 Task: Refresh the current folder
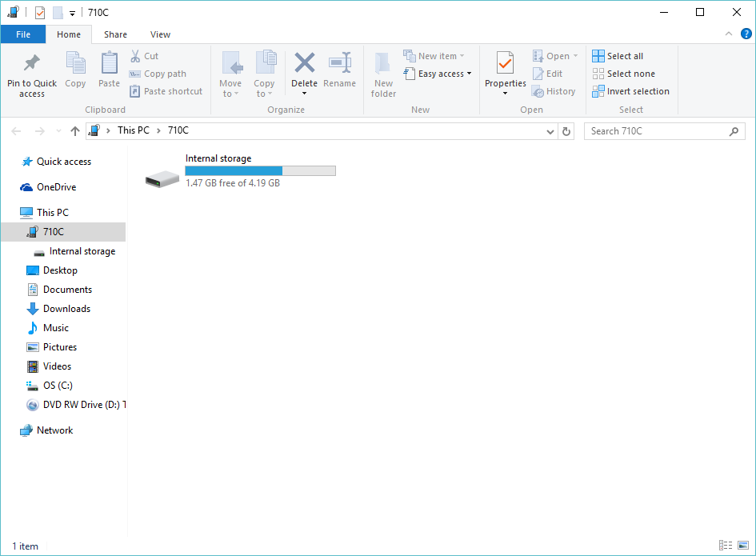(566, 131)
